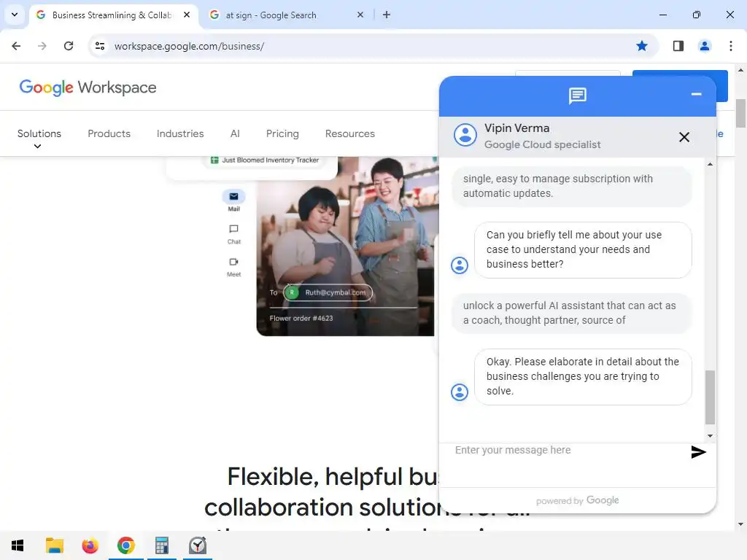747x560 pixels.
Task: Minimize the chat widget with the dash icon
Action: (x=696, y=94)
